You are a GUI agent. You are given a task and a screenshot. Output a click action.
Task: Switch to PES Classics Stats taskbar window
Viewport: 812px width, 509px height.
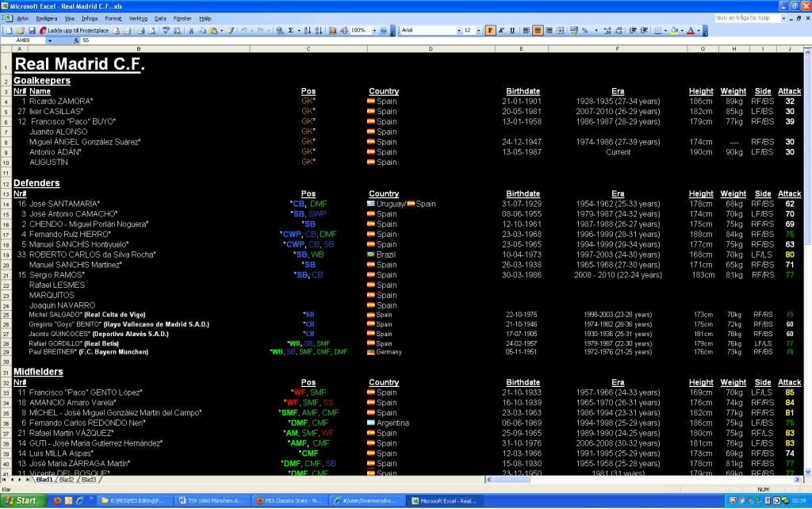(291, 501)
